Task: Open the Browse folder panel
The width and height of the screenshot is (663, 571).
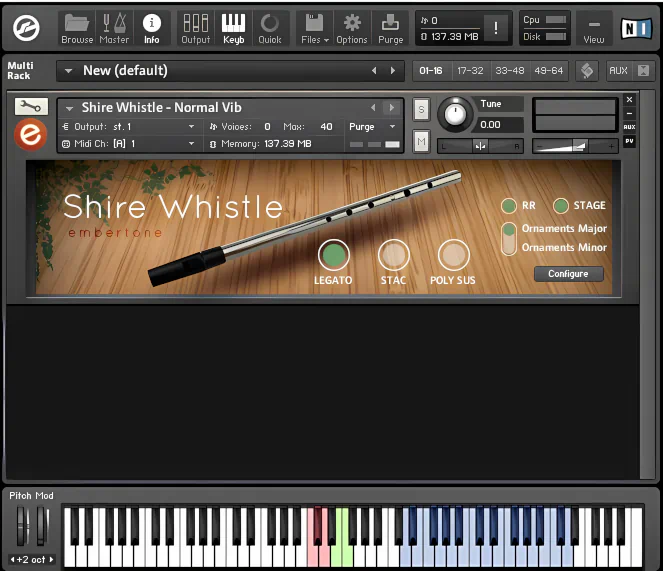Action: pyautogui.click(x=77, y=28)
